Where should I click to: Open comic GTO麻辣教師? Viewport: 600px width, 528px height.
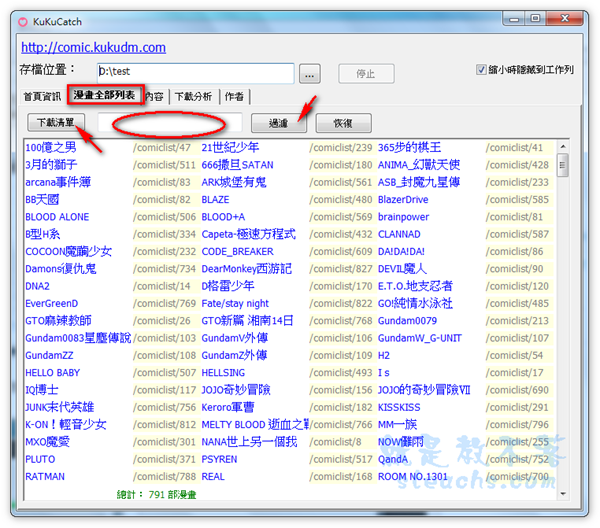[x=58, y=321]
